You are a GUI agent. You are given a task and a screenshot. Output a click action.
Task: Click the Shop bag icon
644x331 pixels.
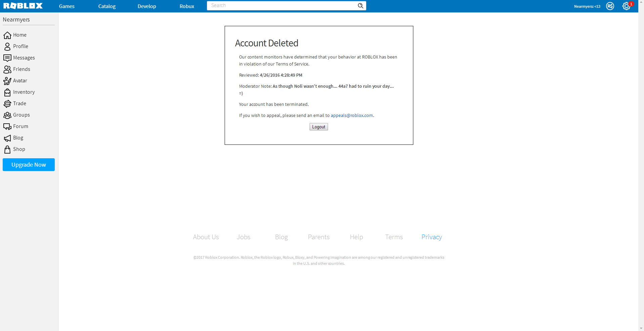tap(7, 150)
